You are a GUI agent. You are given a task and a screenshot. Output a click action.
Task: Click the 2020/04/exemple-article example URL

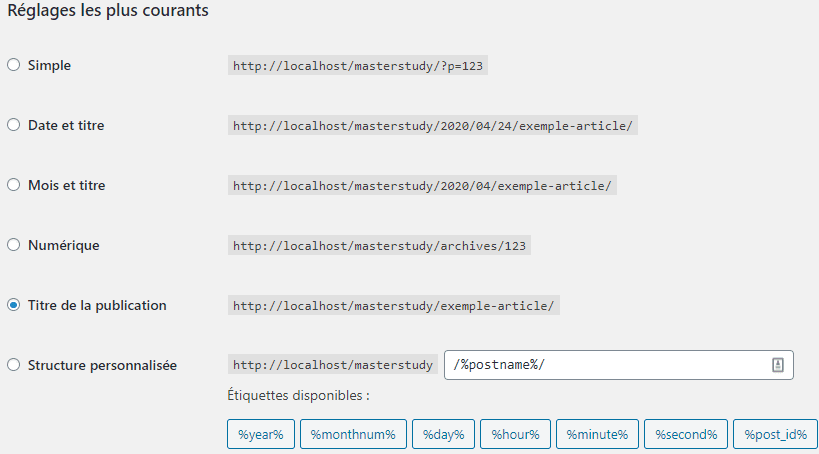(x=422, y=186)
